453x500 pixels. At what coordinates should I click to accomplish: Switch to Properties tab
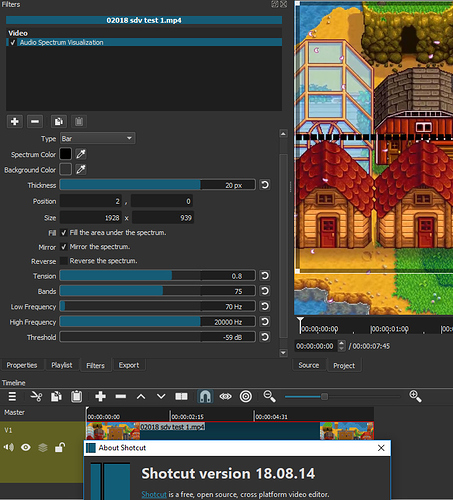pos(22,365)
